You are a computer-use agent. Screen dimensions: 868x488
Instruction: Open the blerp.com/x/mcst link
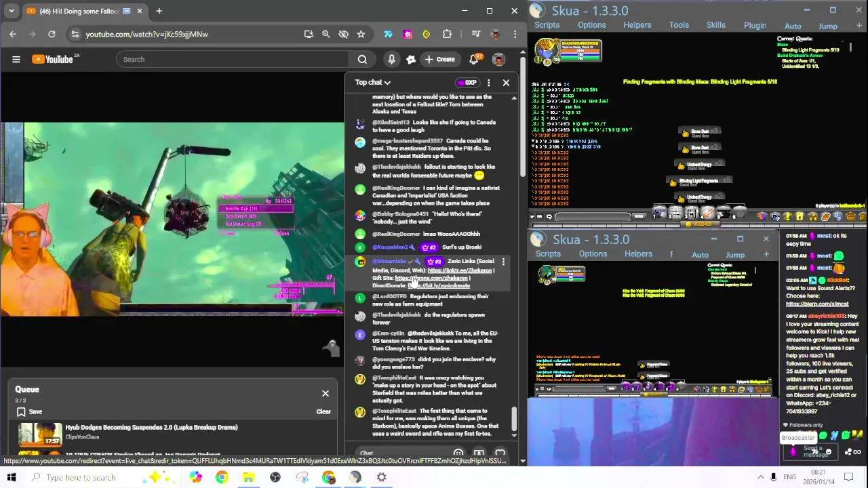[817, 304]
